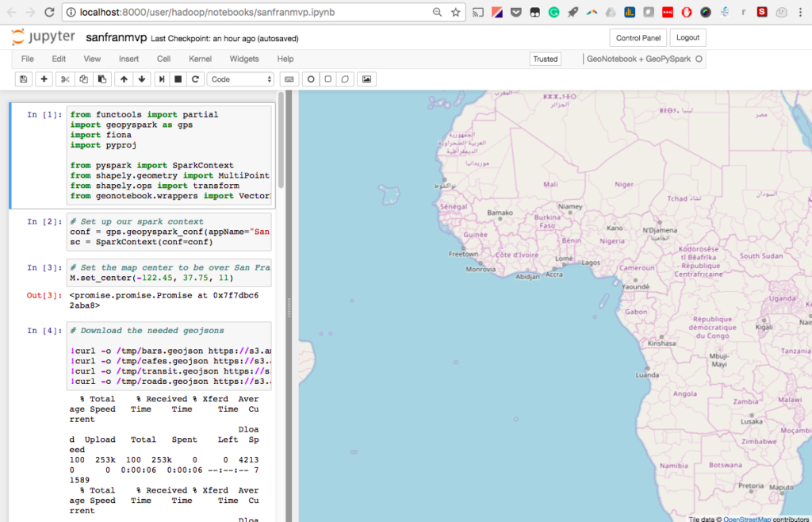
Task: Run cell with the run icon
Action: tap(161, 79)
